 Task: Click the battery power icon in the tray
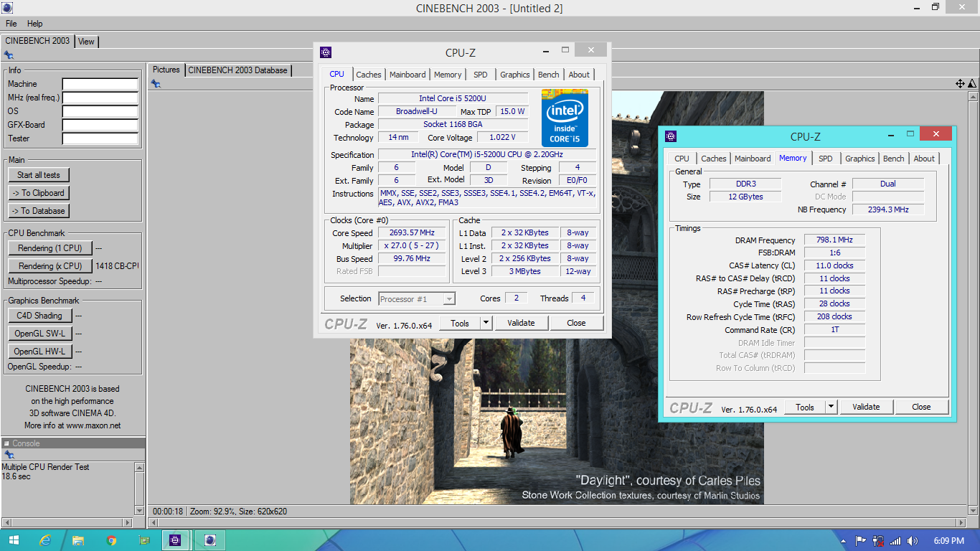point(878,541)
